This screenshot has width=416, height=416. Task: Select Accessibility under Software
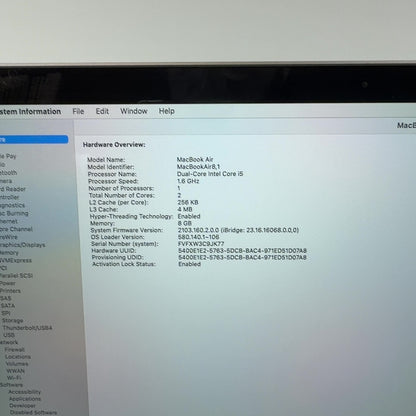25,392
